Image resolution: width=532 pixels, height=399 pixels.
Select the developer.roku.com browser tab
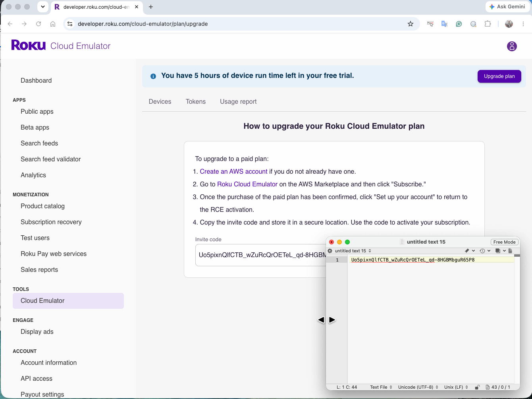point(96,7)
